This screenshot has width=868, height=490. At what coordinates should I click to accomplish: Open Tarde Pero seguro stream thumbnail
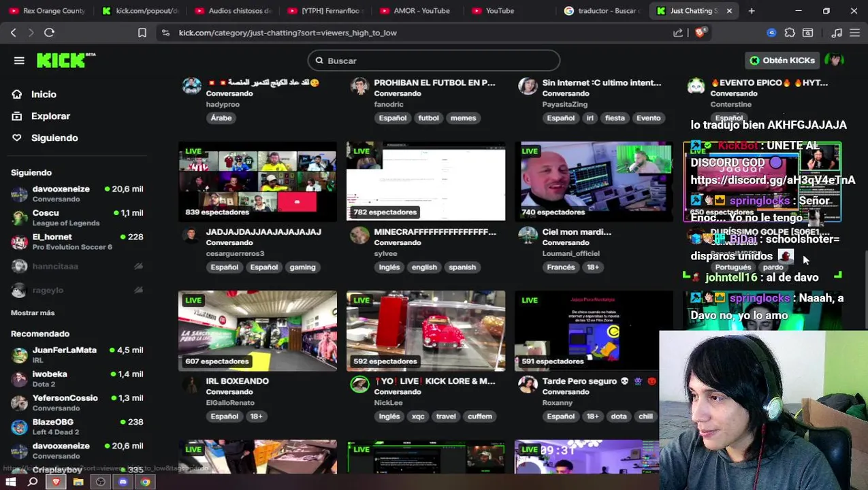point(594,331)
